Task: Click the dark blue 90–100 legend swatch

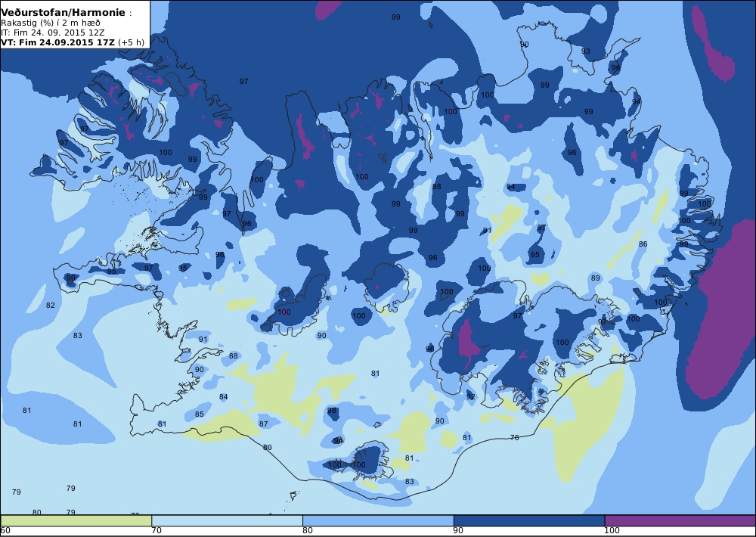Action: (x=529, y=521)
